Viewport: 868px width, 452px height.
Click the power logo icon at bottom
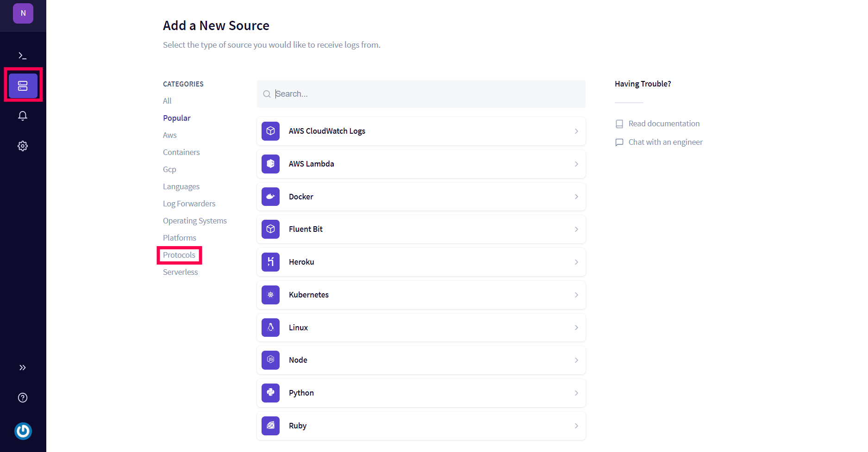(x=23, y=431)
